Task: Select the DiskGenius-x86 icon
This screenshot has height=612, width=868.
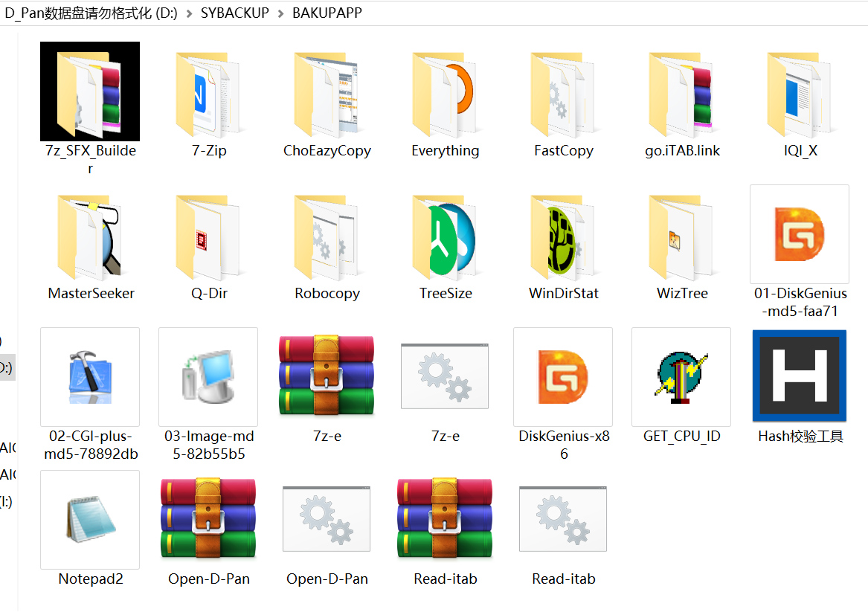Action: pyautogui.click(x=563, y=377)
